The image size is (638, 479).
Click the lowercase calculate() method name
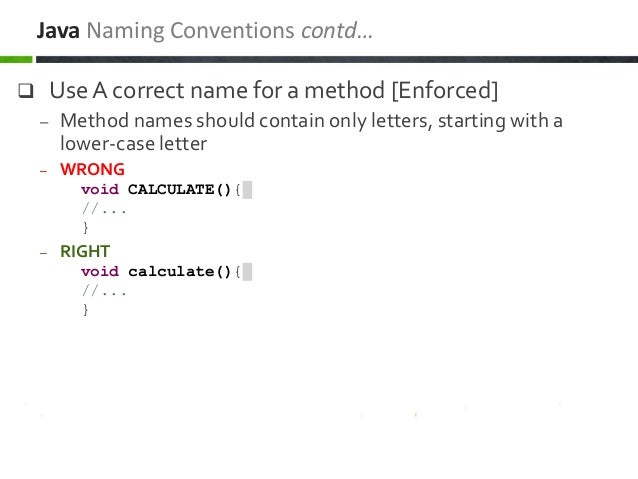pos(179,271)
